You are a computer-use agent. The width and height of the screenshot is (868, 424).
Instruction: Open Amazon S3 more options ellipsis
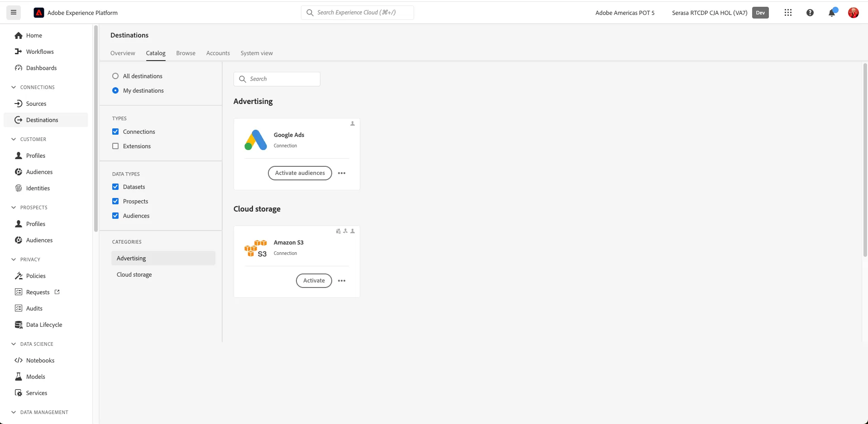pyautogui.click(x=342, y=281)
